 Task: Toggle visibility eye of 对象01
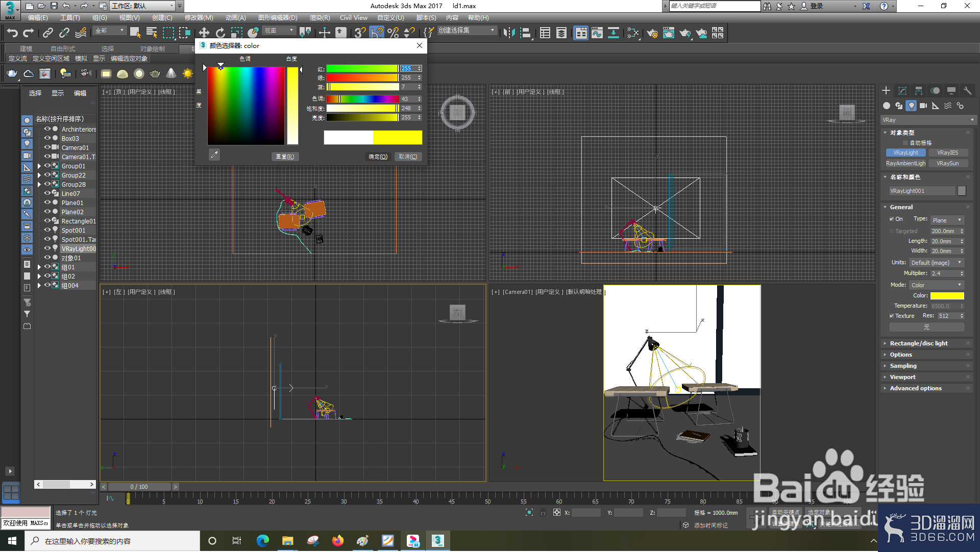[x=47, y=258]
